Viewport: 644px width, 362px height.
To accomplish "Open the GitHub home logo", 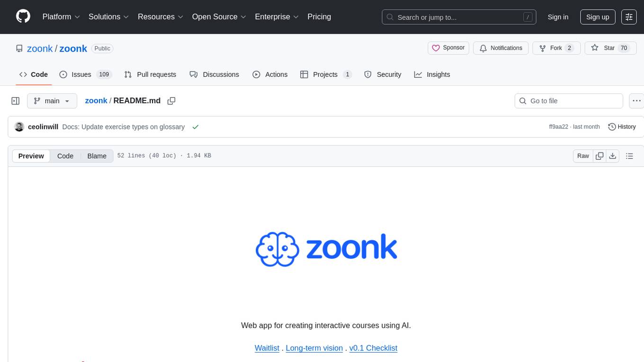I will pyautogui.click(x=23, y=17).
